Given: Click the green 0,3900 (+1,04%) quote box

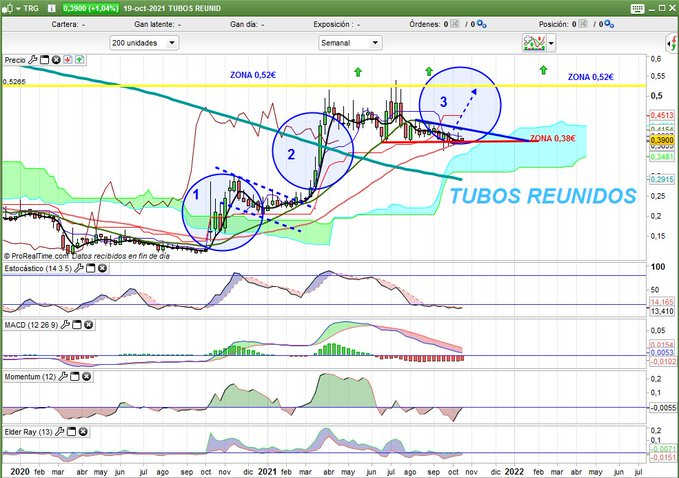Looking at the screenshot, I should click(x=90, y=8).
